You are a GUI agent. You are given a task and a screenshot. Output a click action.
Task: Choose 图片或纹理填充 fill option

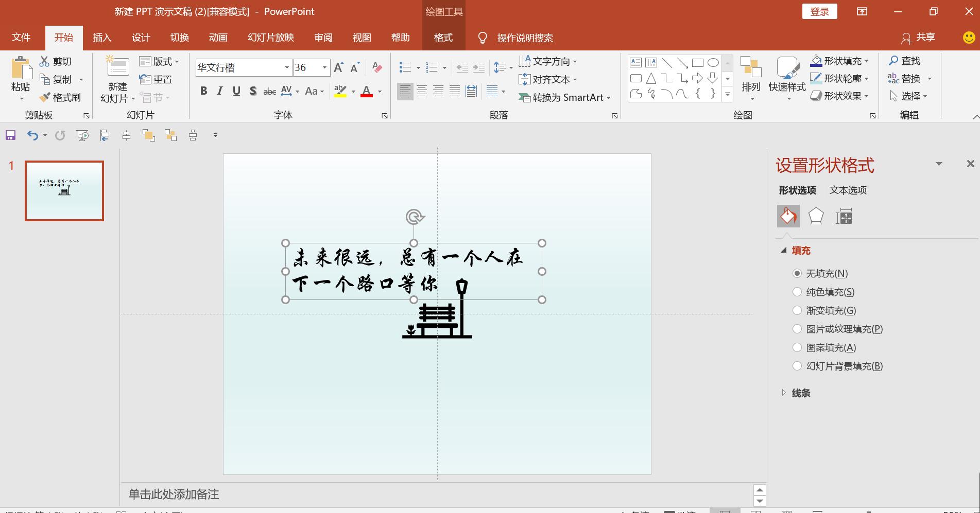point(798,329)
